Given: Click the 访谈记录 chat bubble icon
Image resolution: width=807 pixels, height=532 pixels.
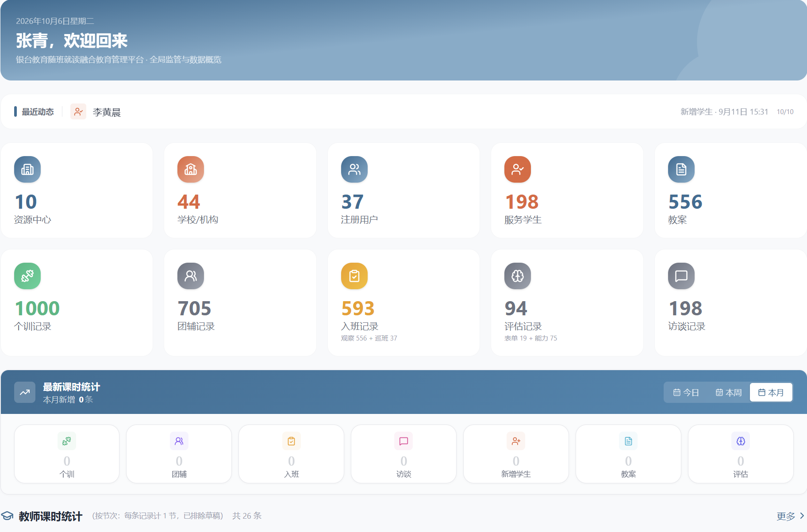Looking at the screenshot, I should [x=681, y=276].
